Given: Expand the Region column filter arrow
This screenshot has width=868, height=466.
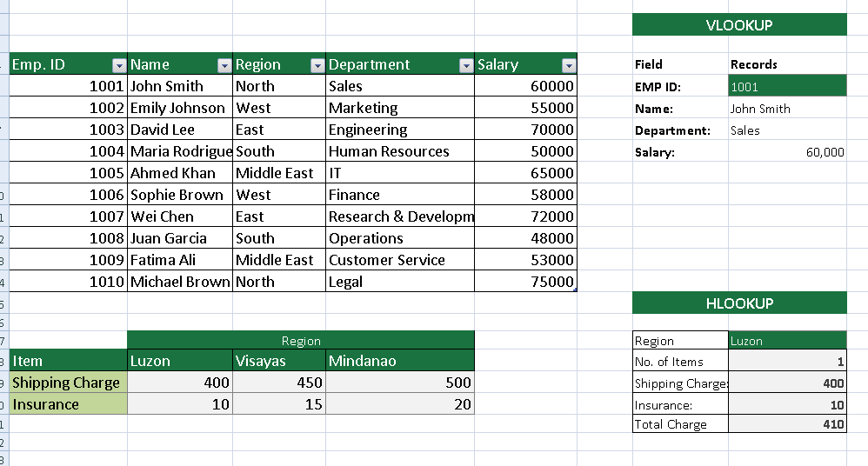Looking at the screenshot, I should coord(317,66).
